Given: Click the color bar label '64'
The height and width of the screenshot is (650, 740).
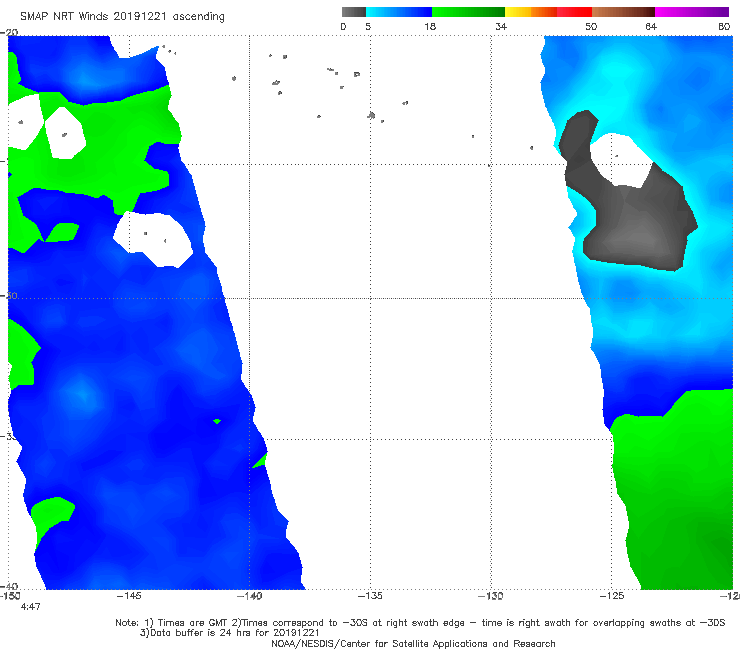Looking at the screenshot, I should tap(651, 27).
